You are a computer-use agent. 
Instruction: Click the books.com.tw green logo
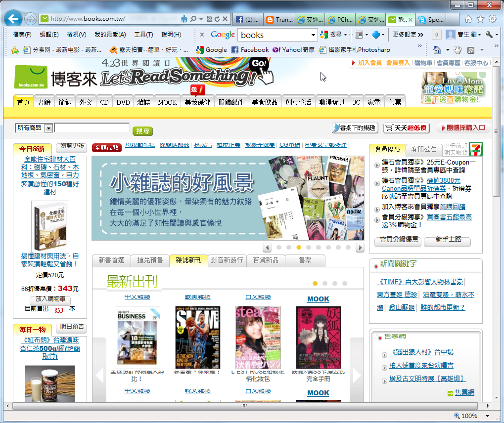pyautogui.click(x=31, y=77)
